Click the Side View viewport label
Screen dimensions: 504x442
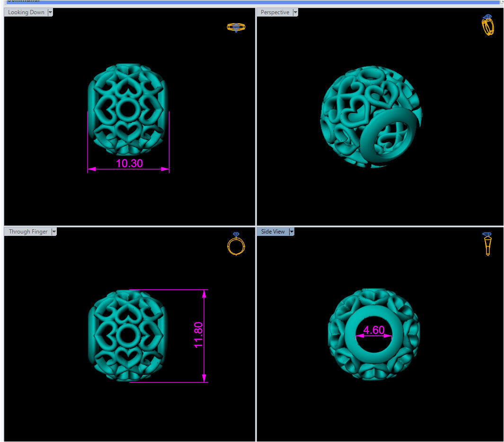click(273, 232)
